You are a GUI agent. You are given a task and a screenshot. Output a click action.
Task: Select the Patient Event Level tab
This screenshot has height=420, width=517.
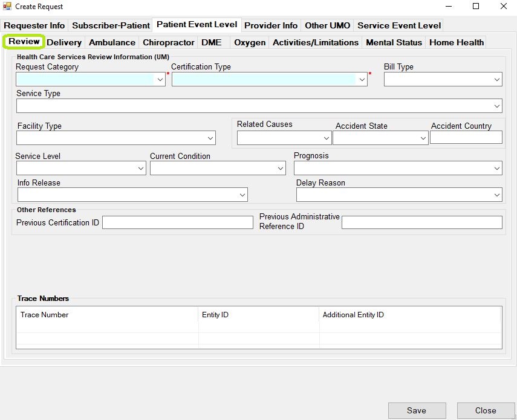pyautogui.click(x=197, y=24)
